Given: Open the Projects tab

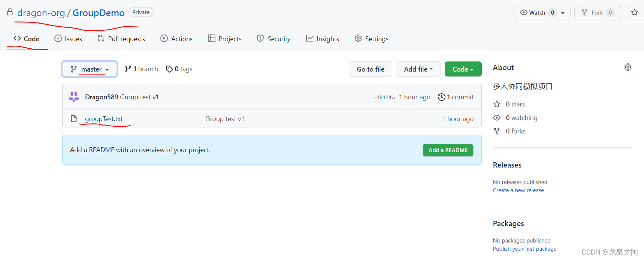Looking at the screenshot, I should click(x=225, y=39).
